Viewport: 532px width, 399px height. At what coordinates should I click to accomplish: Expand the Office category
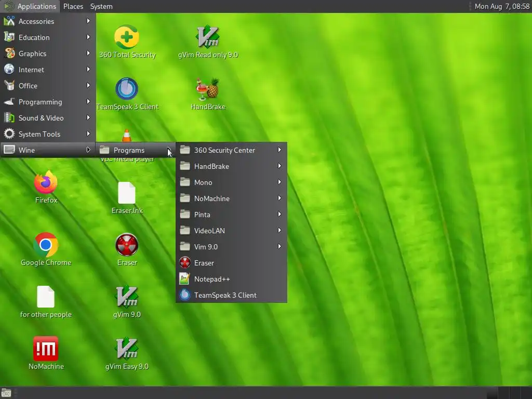[48, 86]
